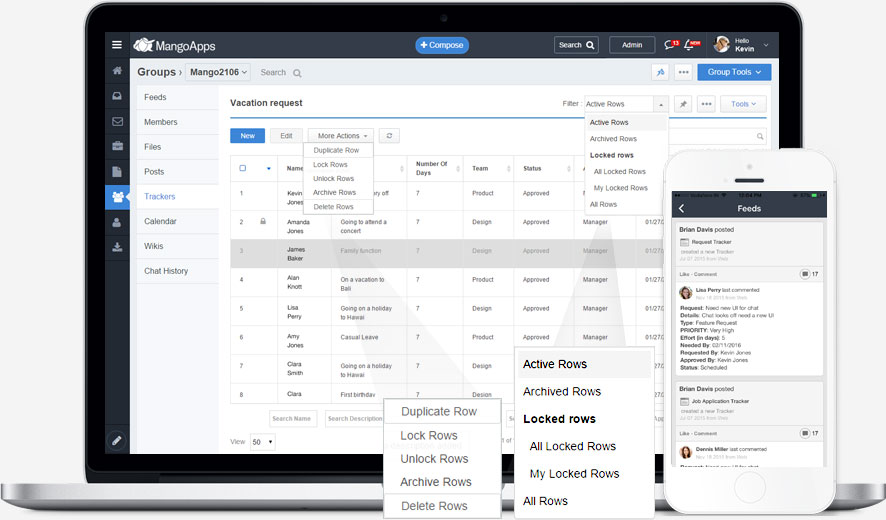The height and width of the screenshot is (520, 886).
Task: Open the group ellipsis options button
Action: pos(683,72)
